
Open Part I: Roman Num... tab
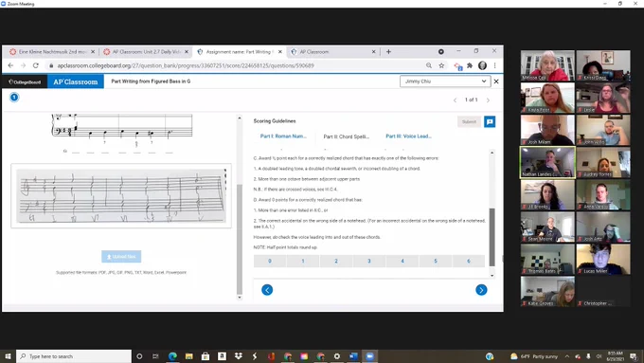pyautogui.click(x=283, y=136)
